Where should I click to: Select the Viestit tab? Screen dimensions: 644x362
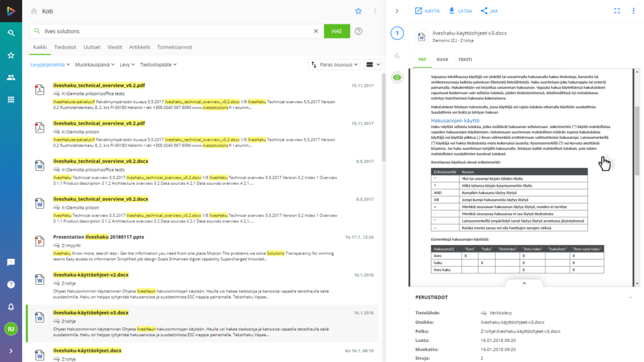tap(115, 47)
